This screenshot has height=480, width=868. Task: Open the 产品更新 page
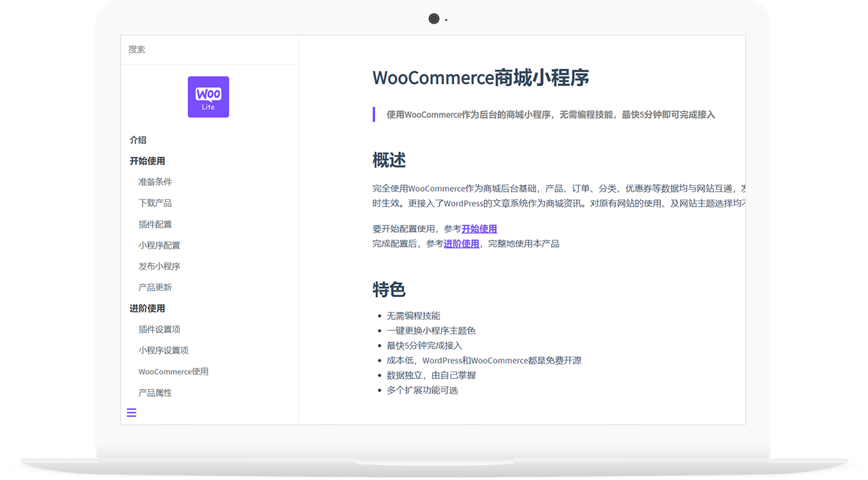tap(155, 287)
